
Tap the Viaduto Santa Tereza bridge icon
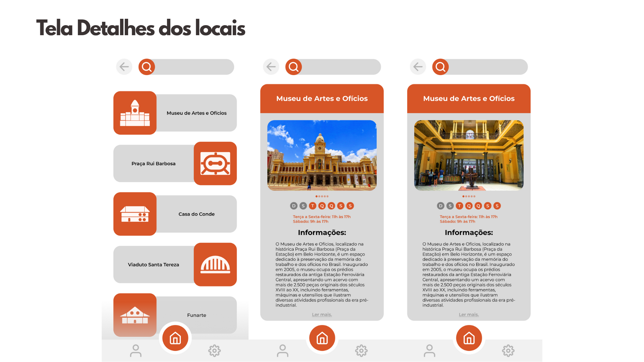pos(215,264)
